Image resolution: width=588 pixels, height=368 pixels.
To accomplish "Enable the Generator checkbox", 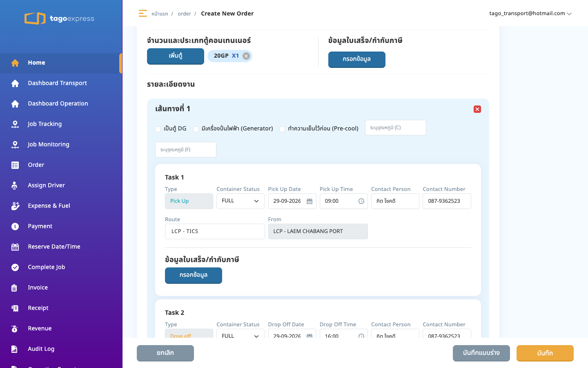I will [x=196, y=129].
